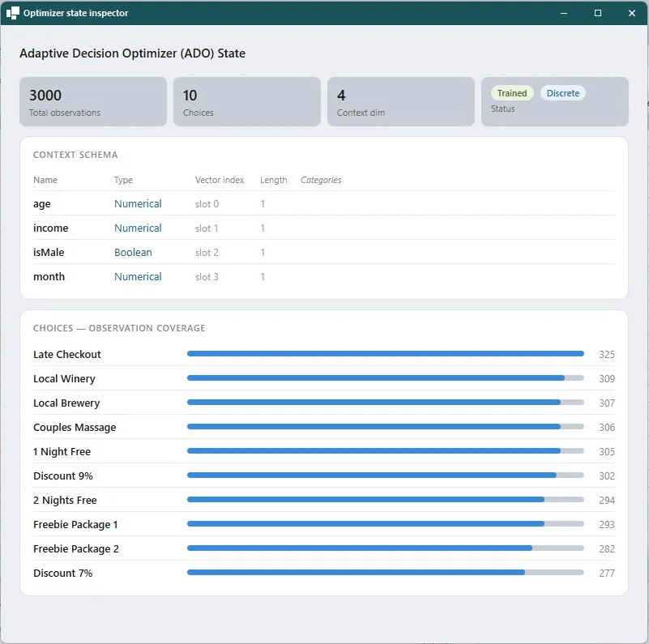Click the 277 count for Discount 7%
Screen dimensions: 649x644
(x=606, y=574)
